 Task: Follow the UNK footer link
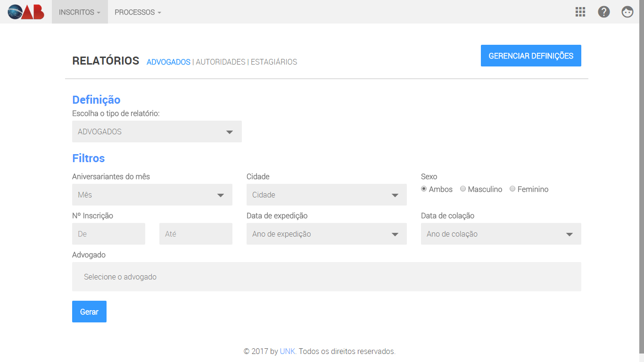(288, 351)
